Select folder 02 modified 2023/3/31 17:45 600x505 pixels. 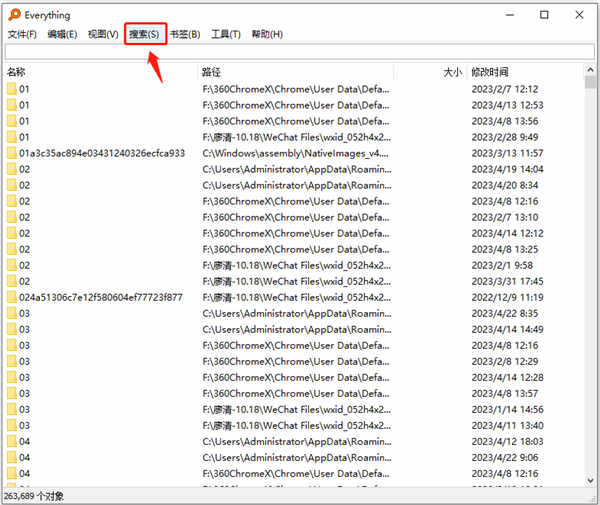pyautogui.click(x=18, y=281)
